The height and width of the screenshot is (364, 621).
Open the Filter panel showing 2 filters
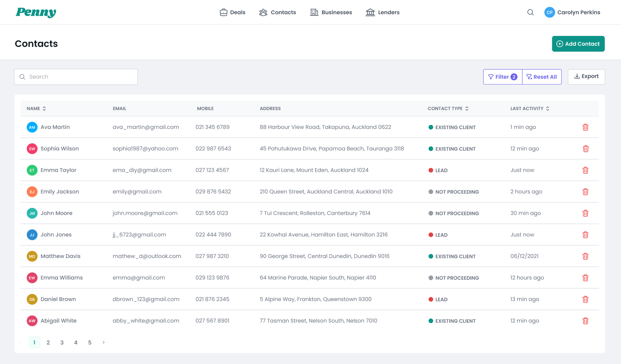[502, 77]
